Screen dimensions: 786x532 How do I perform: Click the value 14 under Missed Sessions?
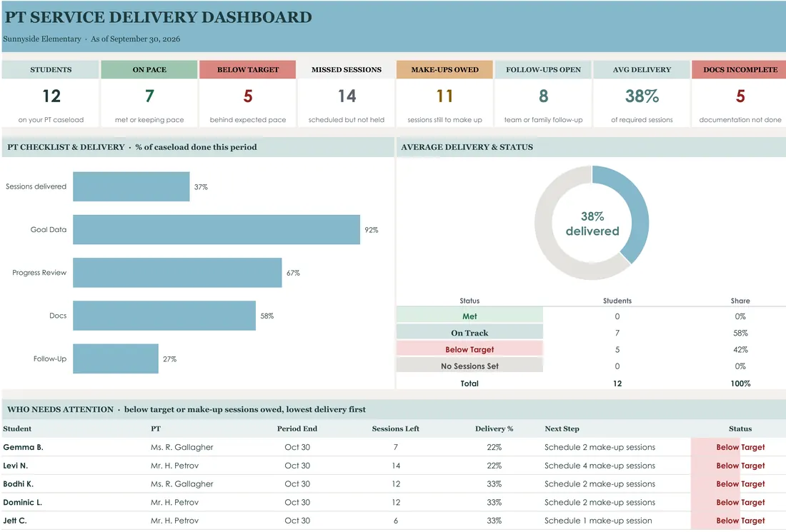pyautogui.click(x=347, y=96)
